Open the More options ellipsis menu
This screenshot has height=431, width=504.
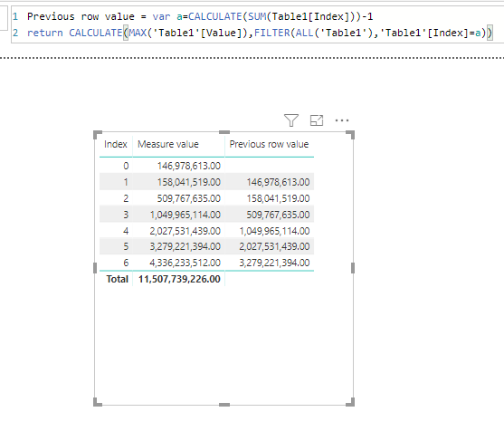pyautogui.click(x=342, y=120)
